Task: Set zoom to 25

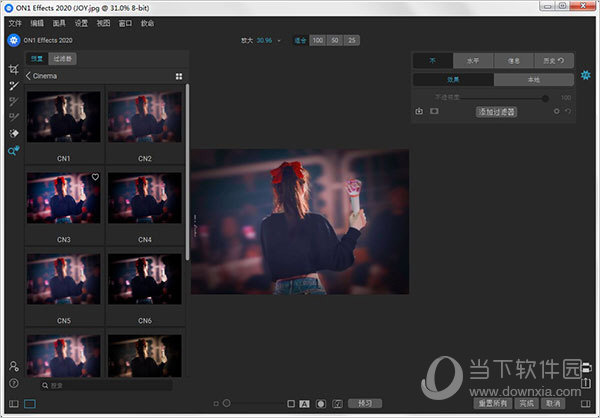Action: click(x=352, y=40)
